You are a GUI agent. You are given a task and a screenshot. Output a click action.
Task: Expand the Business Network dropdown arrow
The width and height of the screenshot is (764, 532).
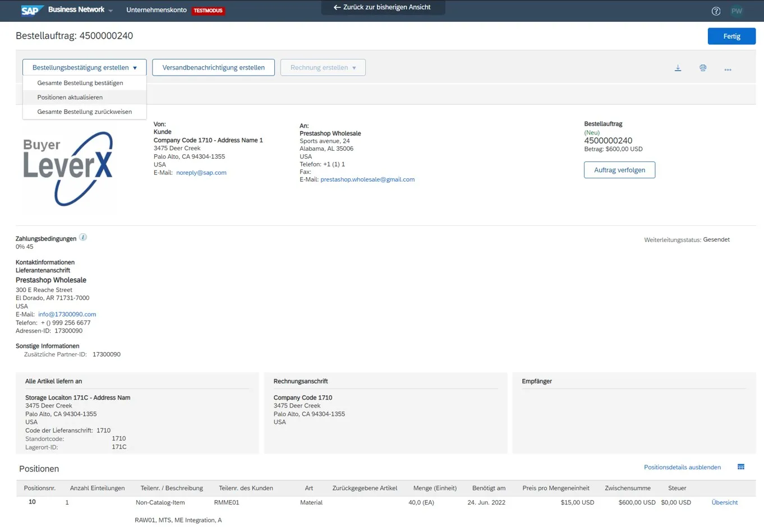[111, 11]
